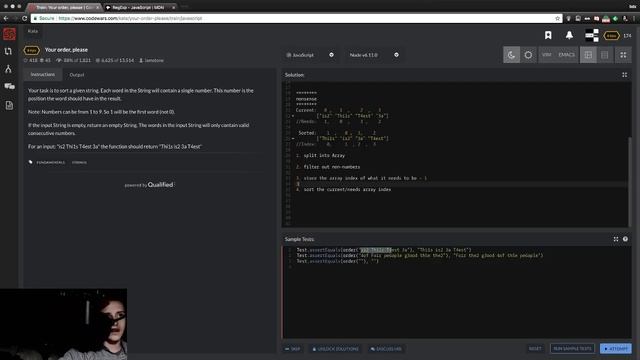Open the Codewars logo home icon

click(9, 34)
